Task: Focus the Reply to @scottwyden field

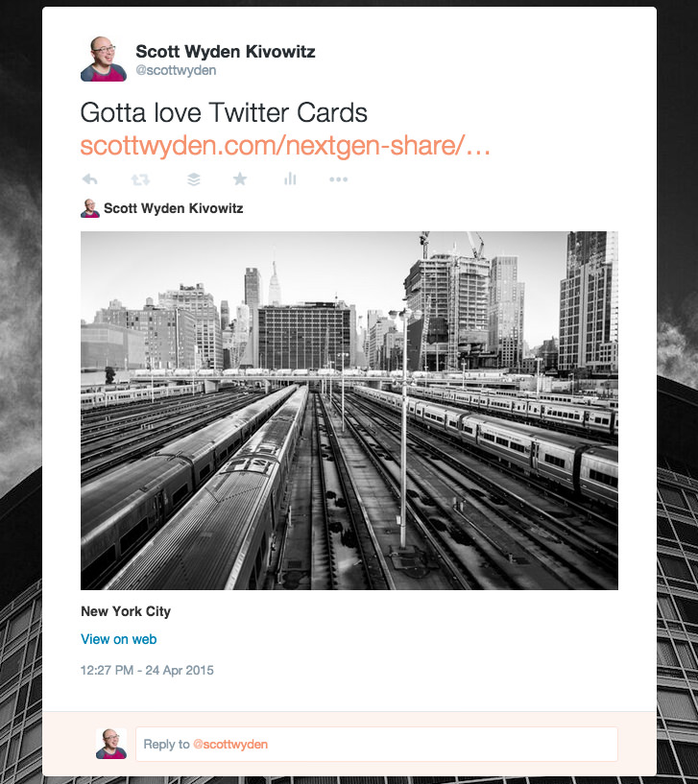Action: point(376,744)
